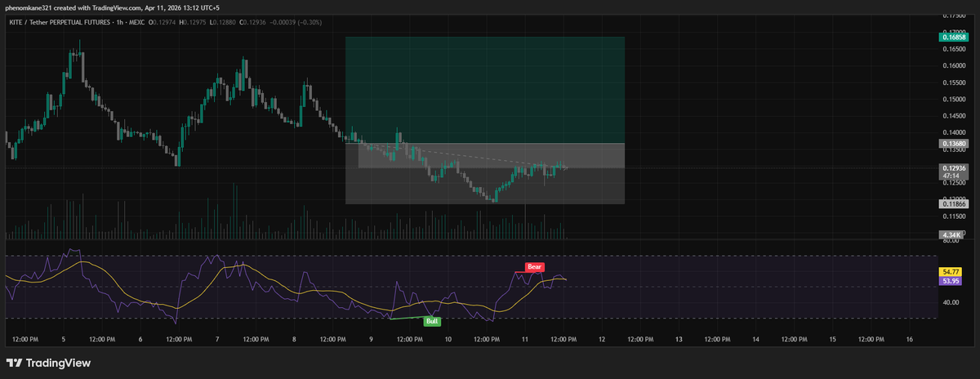
Task: Click the TradingView logo at bottom left
Action: coord(49,363)
